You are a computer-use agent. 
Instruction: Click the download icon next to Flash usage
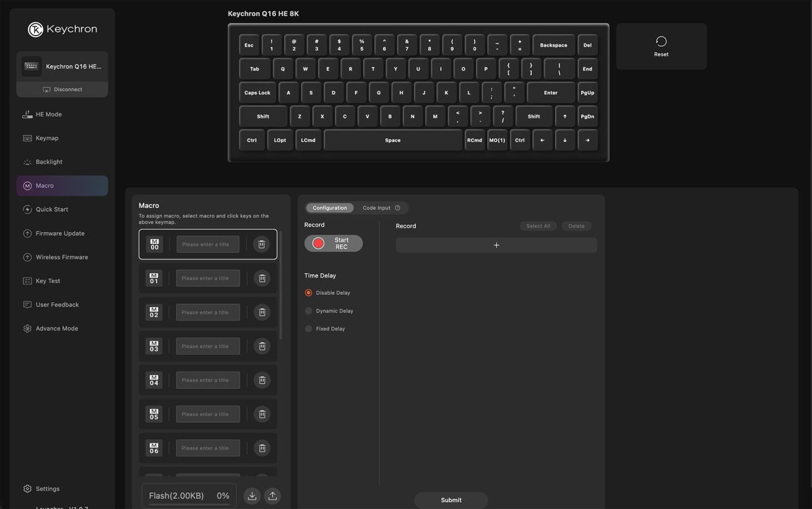pyautogui.click(x=252, y=496)
